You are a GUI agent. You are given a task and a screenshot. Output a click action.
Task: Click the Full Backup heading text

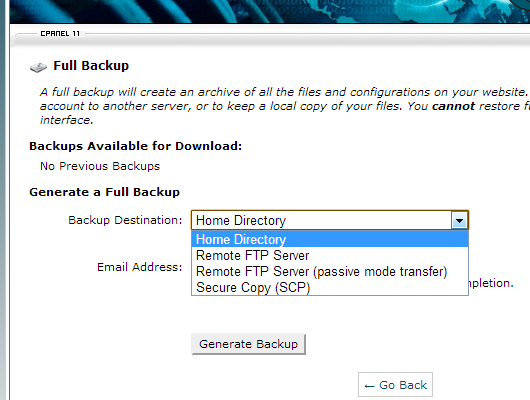[x=91, y=66]
